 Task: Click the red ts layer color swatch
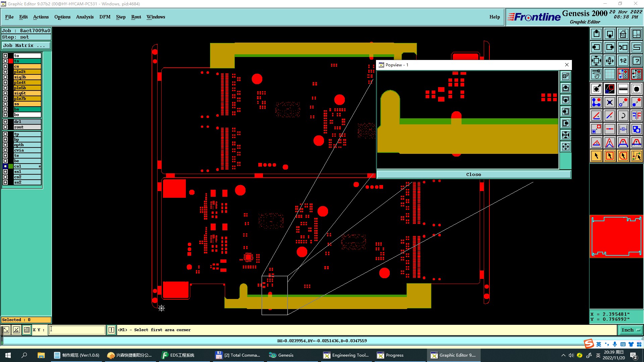[x=11, y=61]
